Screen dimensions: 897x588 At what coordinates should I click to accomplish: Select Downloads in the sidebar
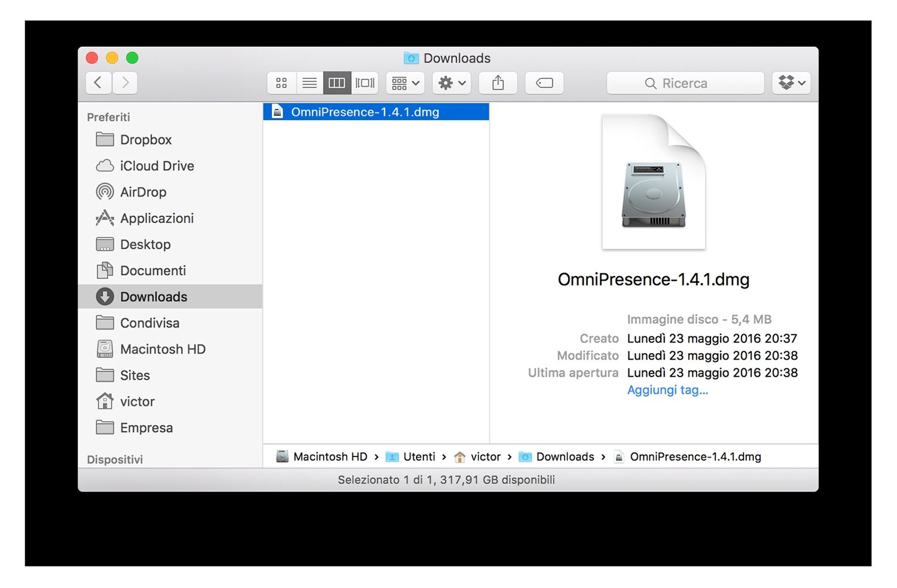pyautogui.click(x=170, y=297)
